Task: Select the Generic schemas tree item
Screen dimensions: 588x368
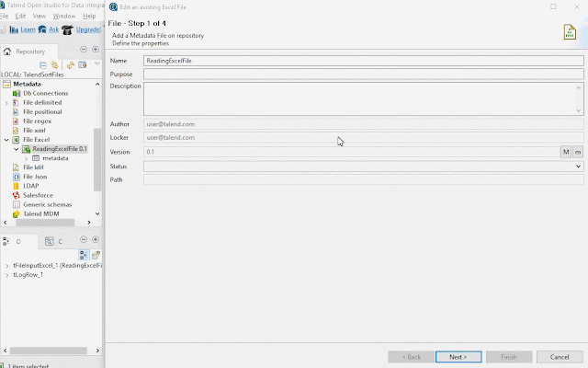Action: click(x=47, y=204)
